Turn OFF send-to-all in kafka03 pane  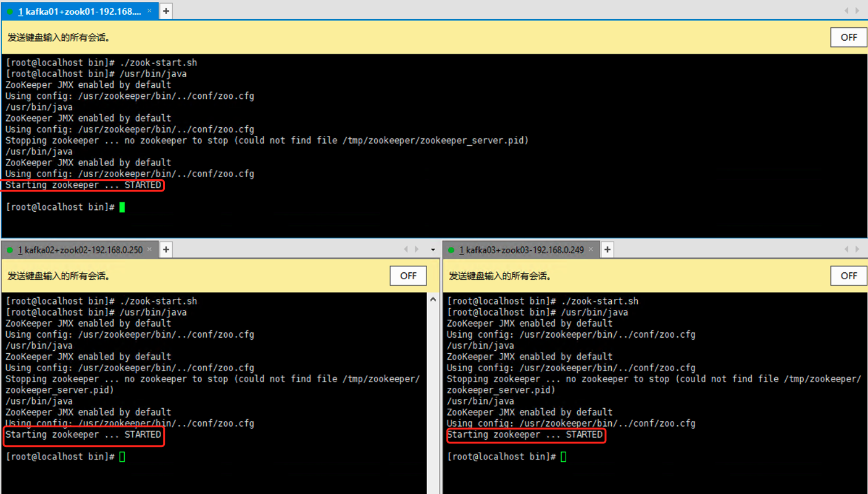coord(849,276)
